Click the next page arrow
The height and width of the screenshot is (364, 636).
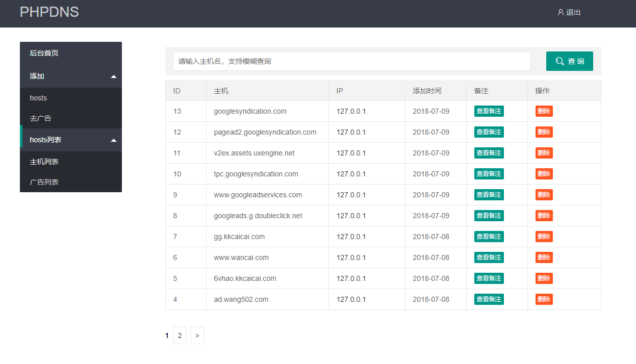(x=197, y=335)
